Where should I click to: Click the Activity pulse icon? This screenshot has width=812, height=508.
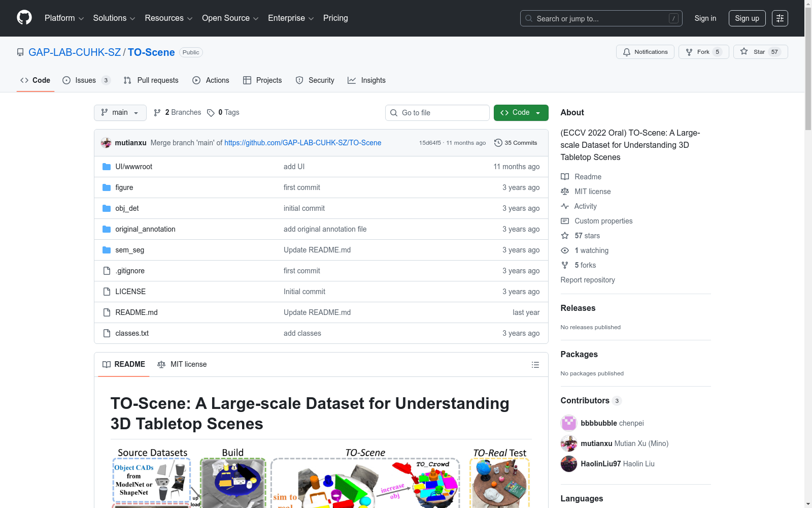tap(565, 206)
